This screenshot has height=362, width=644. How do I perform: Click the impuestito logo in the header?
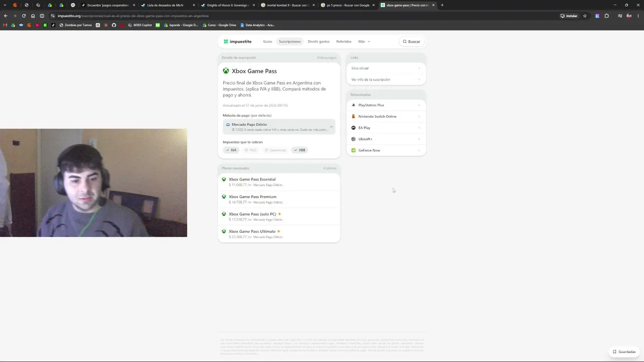pyautogui.click(x=237, y=42)
